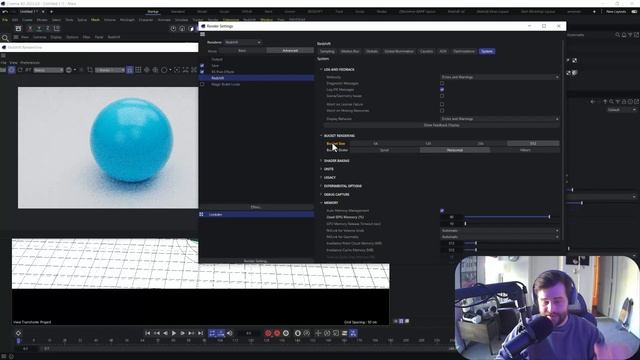Open the NVLink for Volume Grids dropdown
640x360 pixels.
click(500, 231)
